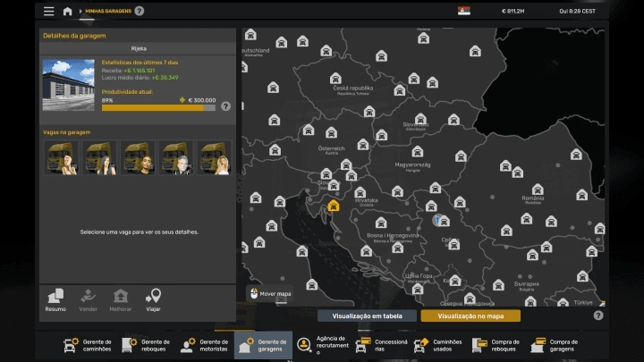Open Gerente de reboques
Image resolution: width=644 pixels, height=362 pixels.
click(146, 346)
